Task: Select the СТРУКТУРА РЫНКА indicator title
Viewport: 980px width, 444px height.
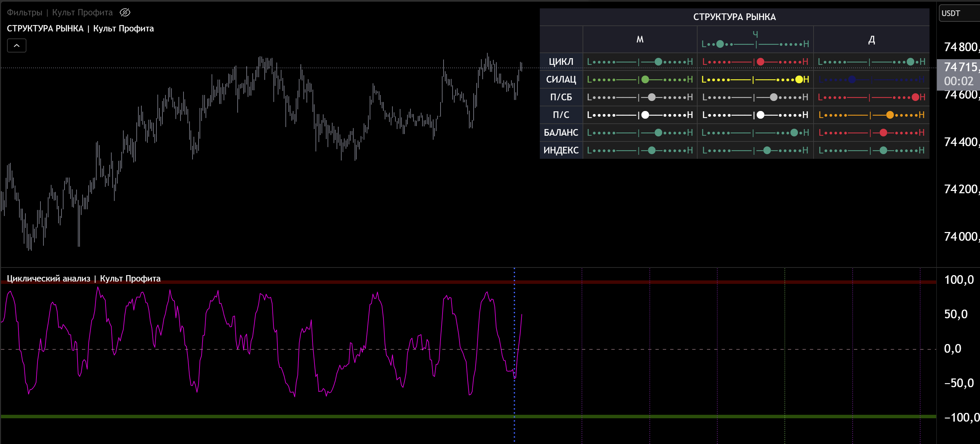Action: point(80,28)
